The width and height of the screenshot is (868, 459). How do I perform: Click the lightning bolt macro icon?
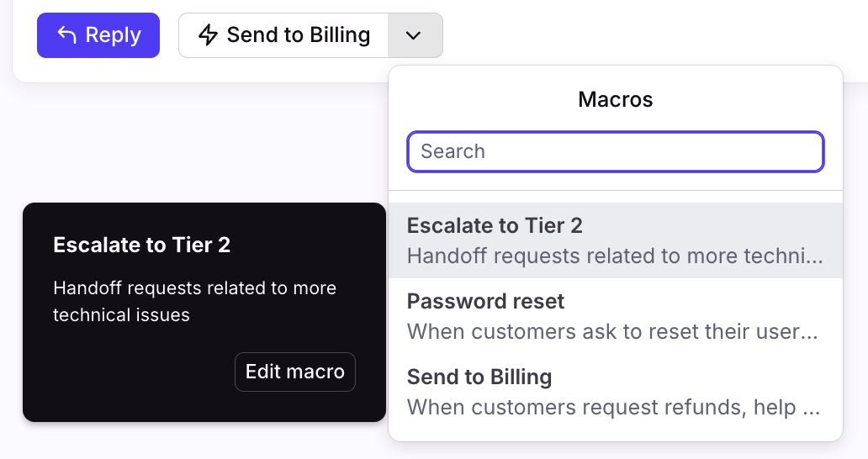point(208,35)
